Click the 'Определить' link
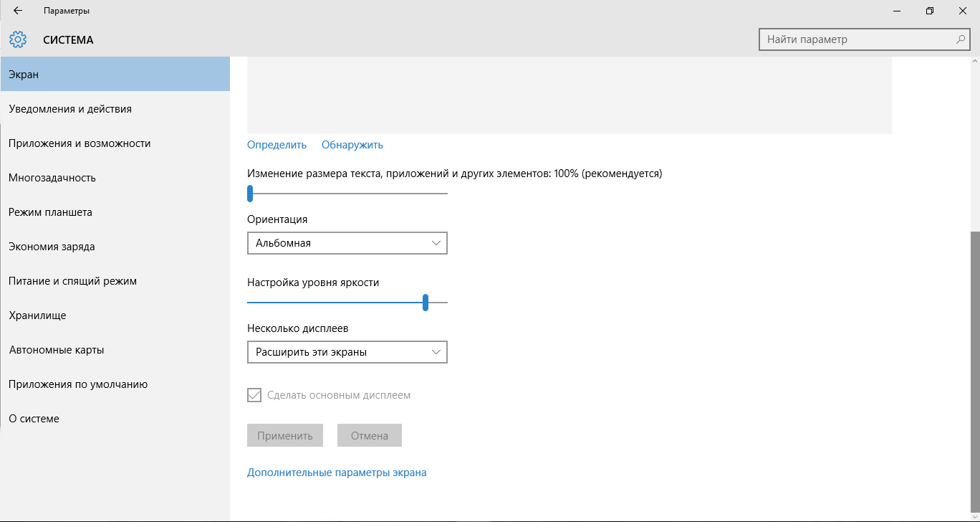The height and width of the screenshot is (522, 980). (277, 145)
